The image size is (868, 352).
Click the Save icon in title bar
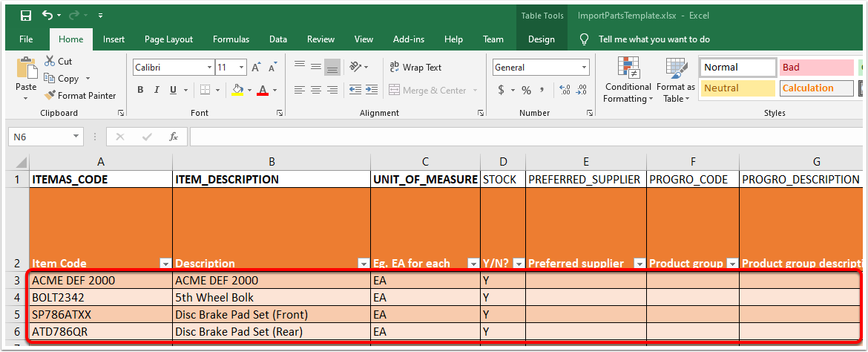coord(26,15)
